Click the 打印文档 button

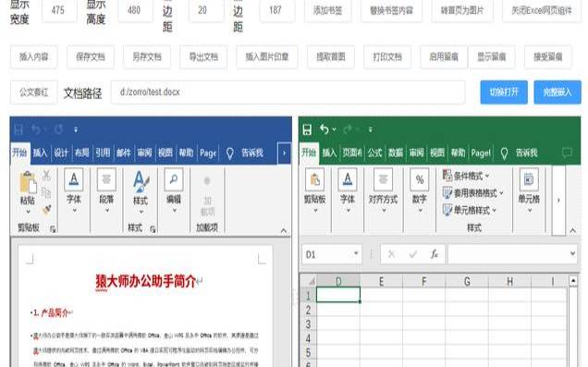(x=387, y=57)
